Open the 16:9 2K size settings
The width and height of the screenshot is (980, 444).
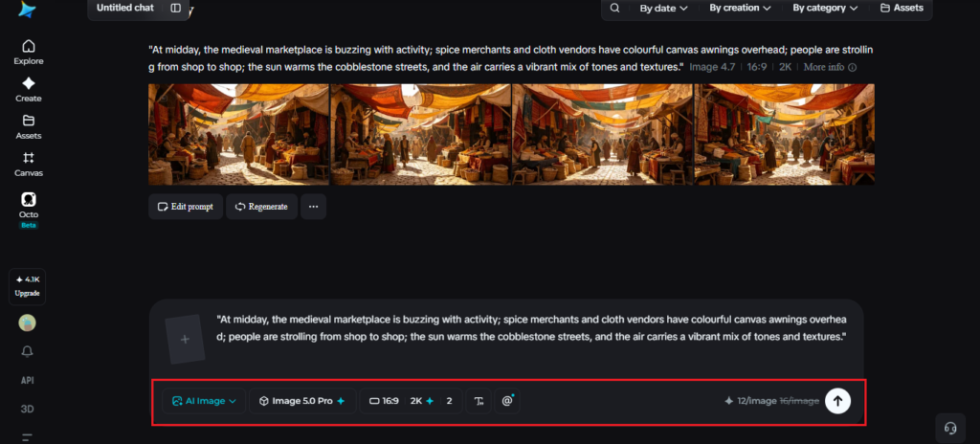(412, 401)
